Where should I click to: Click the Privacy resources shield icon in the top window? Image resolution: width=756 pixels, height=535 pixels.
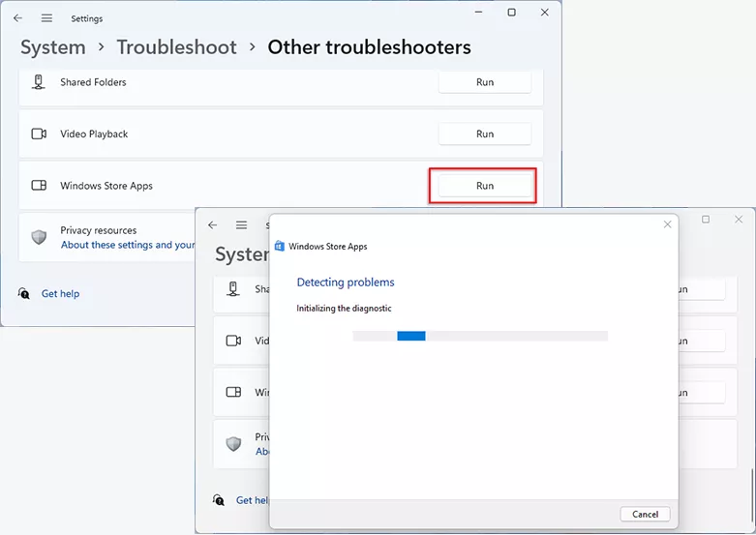click(39, 237)
